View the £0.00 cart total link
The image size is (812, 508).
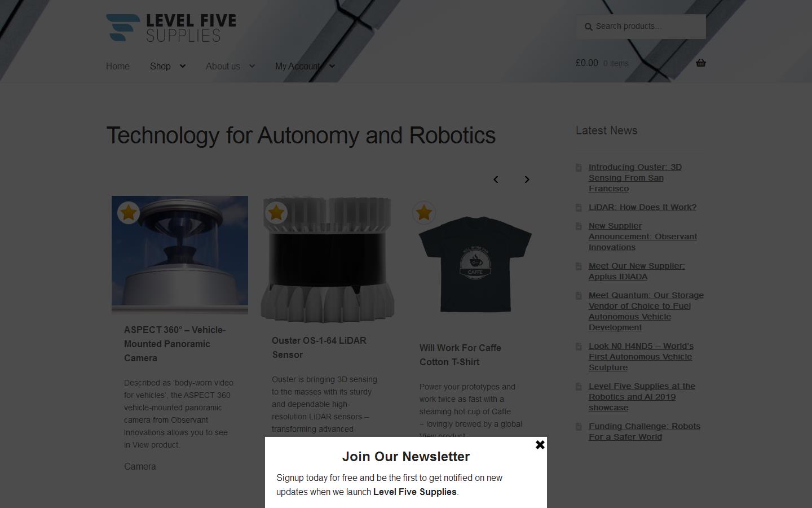[x=587, y=63]
